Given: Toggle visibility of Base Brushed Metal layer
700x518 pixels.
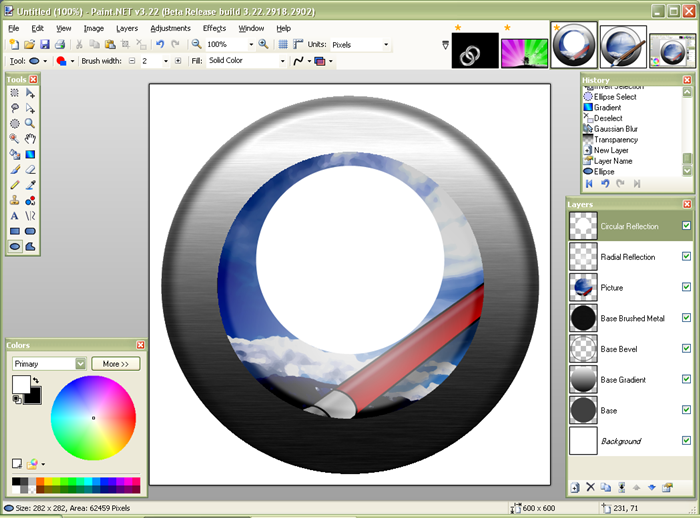Looking at the screenshot, I should click(x=686, y=317).
